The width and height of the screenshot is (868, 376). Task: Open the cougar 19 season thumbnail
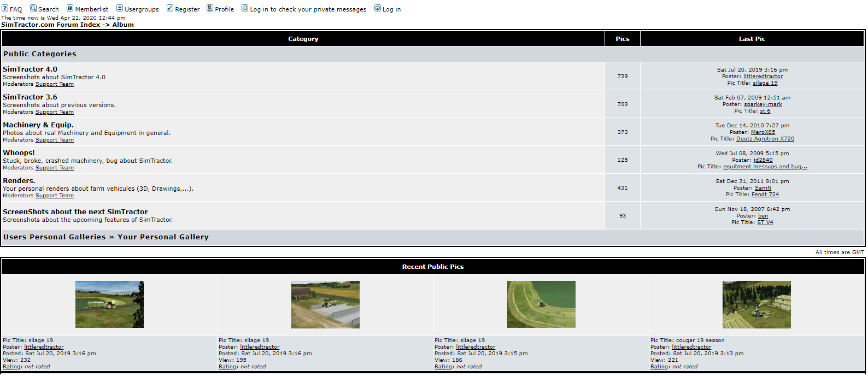(756, 304)
